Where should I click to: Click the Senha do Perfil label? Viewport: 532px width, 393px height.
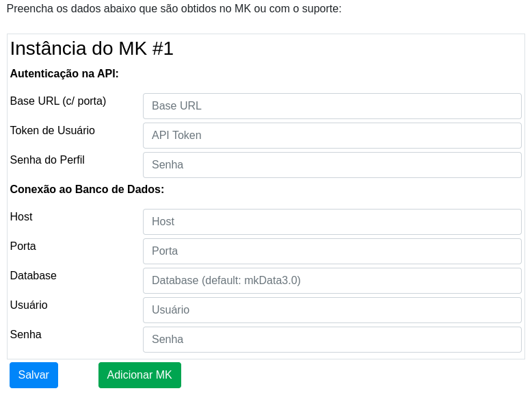[x=47, y=160]
